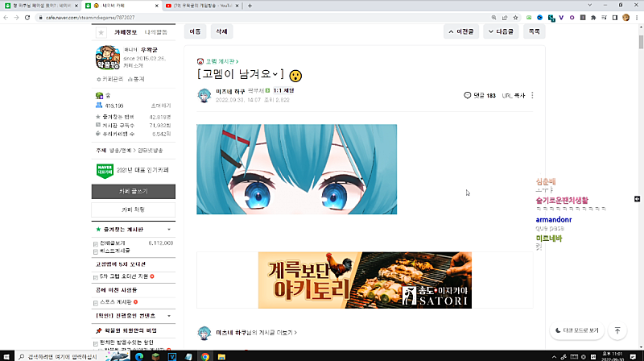
Task: Click the URL 복사 link
Action: [514, 95]
